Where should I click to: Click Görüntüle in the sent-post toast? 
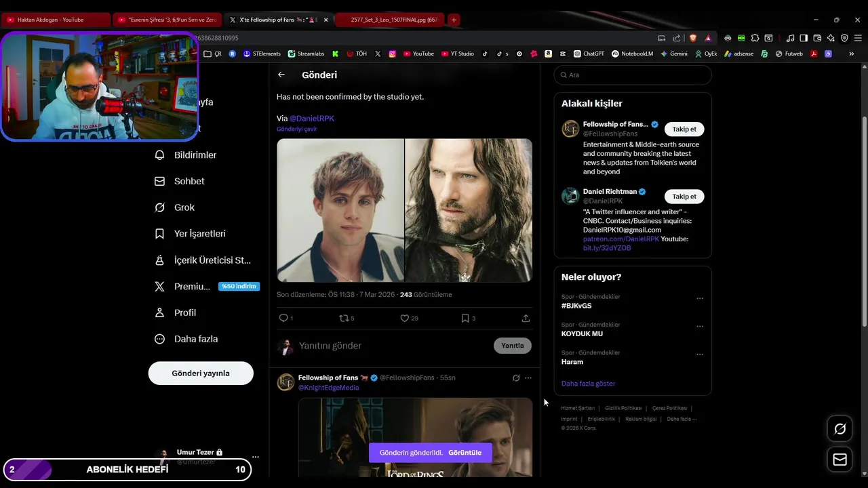click(x=465, y=453)
